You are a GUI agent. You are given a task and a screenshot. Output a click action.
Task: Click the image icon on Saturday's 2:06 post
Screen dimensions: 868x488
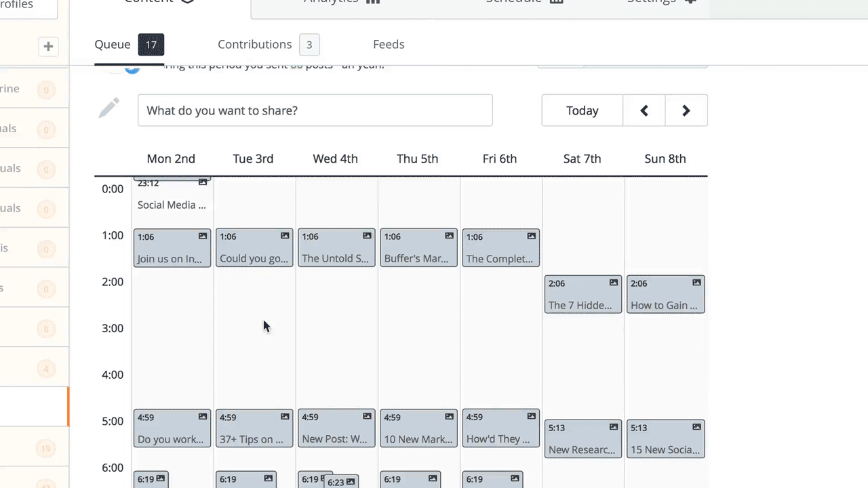[x=613, y=283]
